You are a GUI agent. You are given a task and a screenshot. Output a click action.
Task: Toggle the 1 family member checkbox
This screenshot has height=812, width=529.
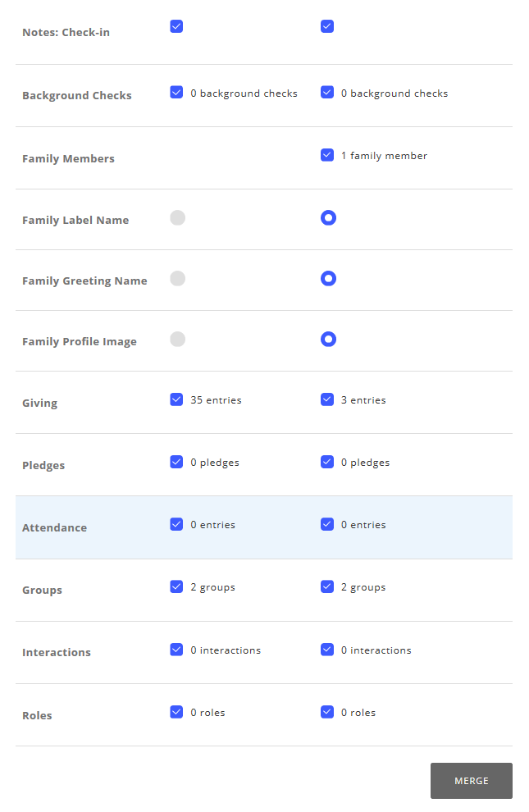pyautogui.click(x=327, y=155)
